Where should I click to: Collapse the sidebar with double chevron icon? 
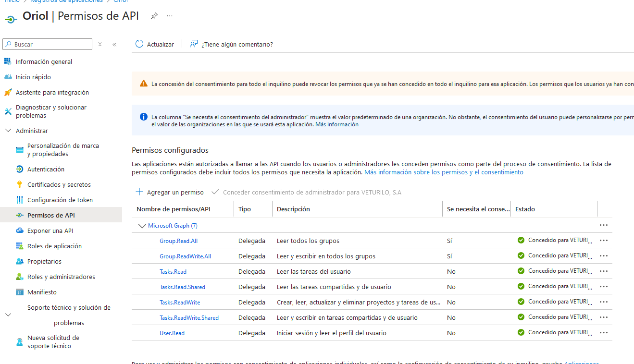pos(114,44)
